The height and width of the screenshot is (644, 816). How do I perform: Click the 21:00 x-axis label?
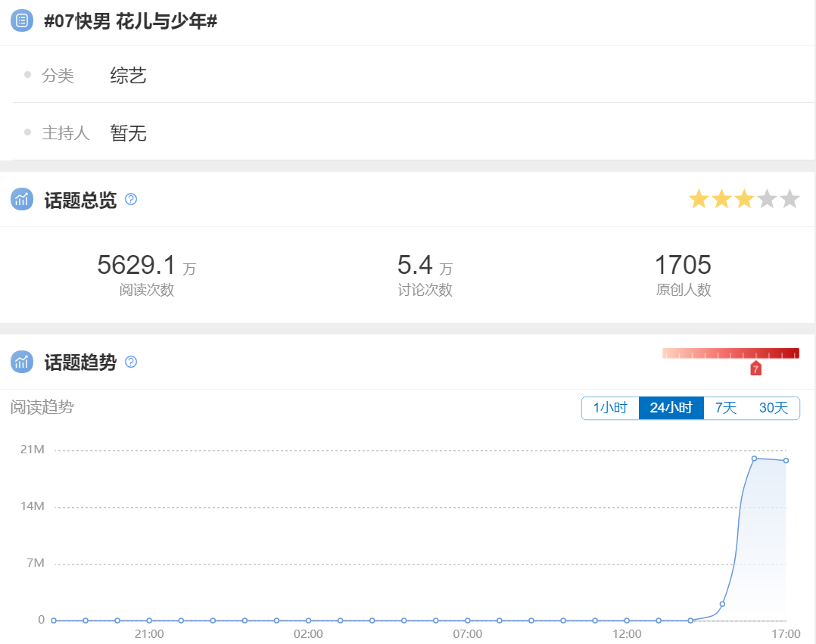pos(149,634)
